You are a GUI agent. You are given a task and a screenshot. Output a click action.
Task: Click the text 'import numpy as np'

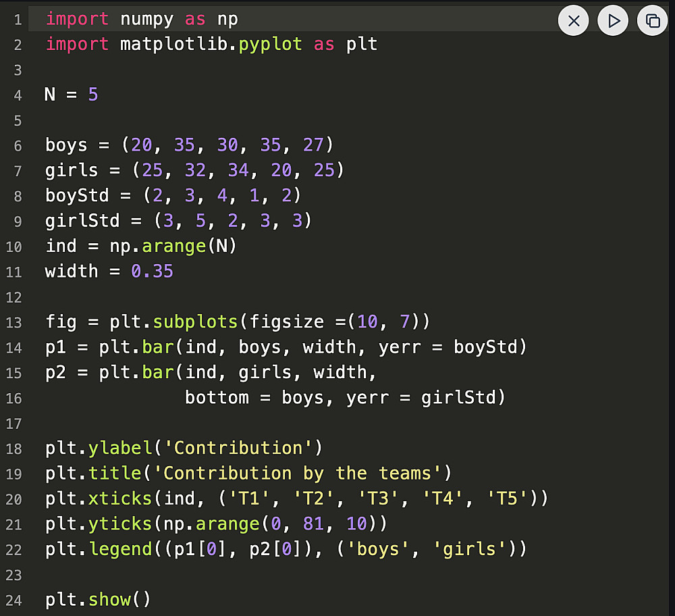pyautogui.click(x=142, y=20)
